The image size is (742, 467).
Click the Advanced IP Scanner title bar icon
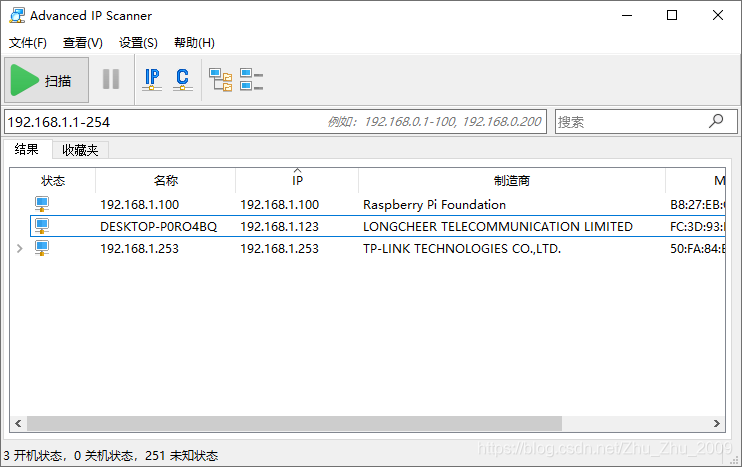(x=17, y=15)
